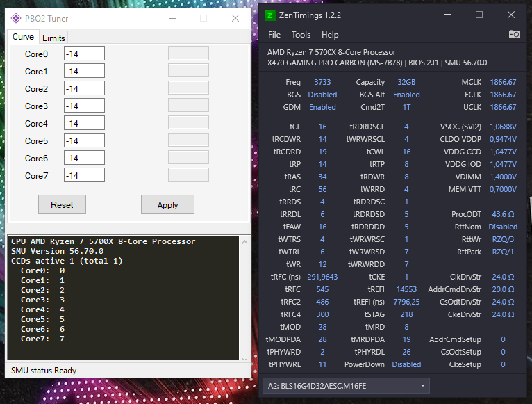Focus the Core7 curve offset field
This screenshot has height=404, width=532.
pyautogui.click(x=84, y=175)
